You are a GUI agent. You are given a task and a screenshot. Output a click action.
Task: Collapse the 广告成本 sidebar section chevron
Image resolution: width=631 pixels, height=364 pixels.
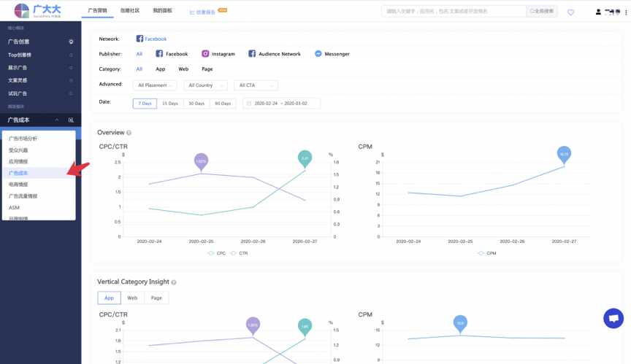(x=57, y=120)
